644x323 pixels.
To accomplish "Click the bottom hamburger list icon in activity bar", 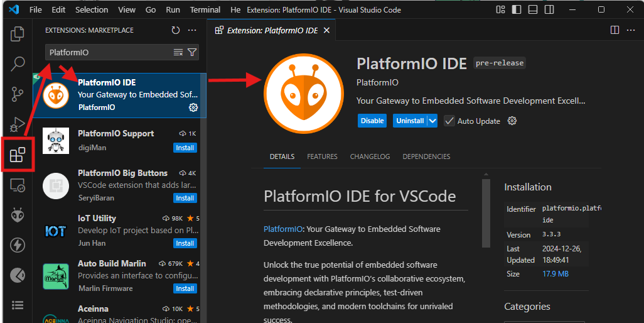I will tap(18, 305).
